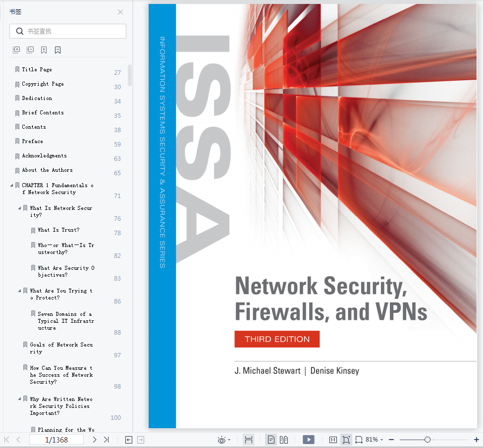Jump to Acknowledgments bookmark
Screen dimensions: 483x448
click(45, 156)
